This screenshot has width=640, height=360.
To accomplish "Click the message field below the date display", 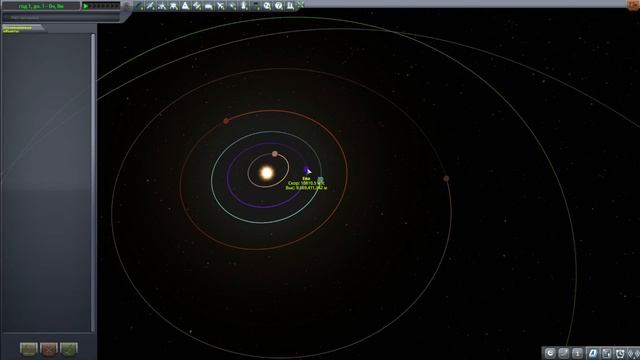I will [x=61, y=18].
